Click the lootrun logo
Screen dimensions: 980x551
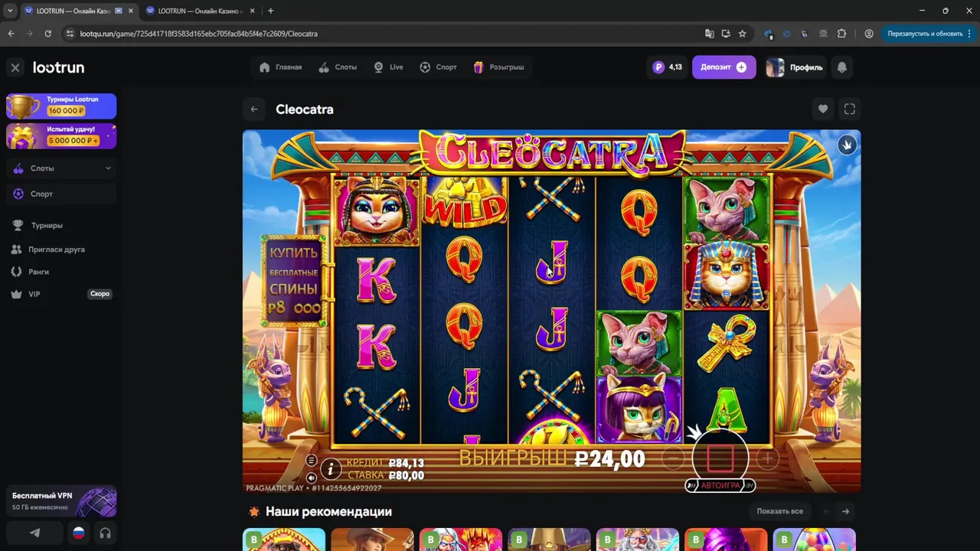(x=58, y=67)
